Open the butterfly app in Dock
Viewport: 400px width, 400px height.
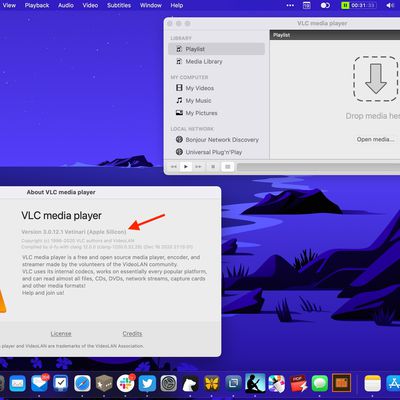pyautogui.click(x=212, y=384)
